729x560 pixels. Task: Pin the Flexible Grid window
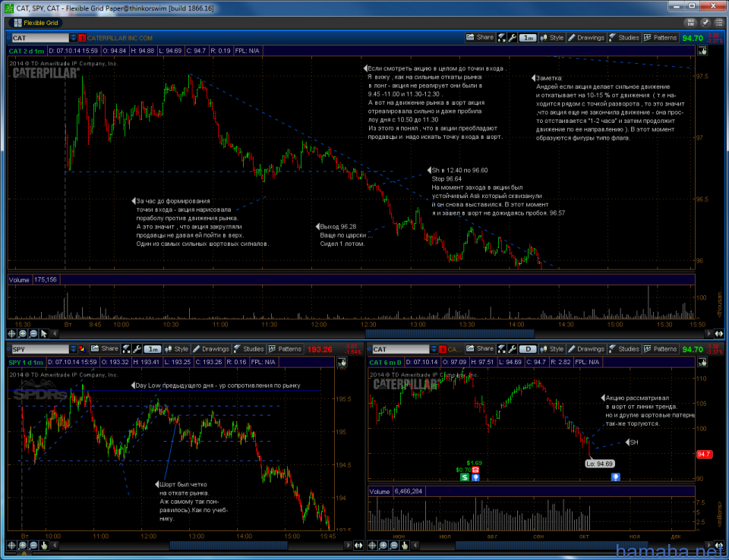point(705,23)
